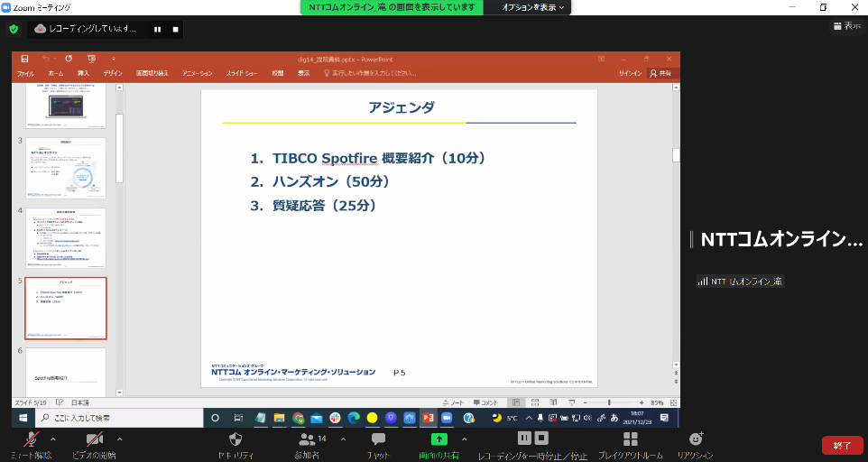Open the PowerPoint File tab

coord(25,74)
